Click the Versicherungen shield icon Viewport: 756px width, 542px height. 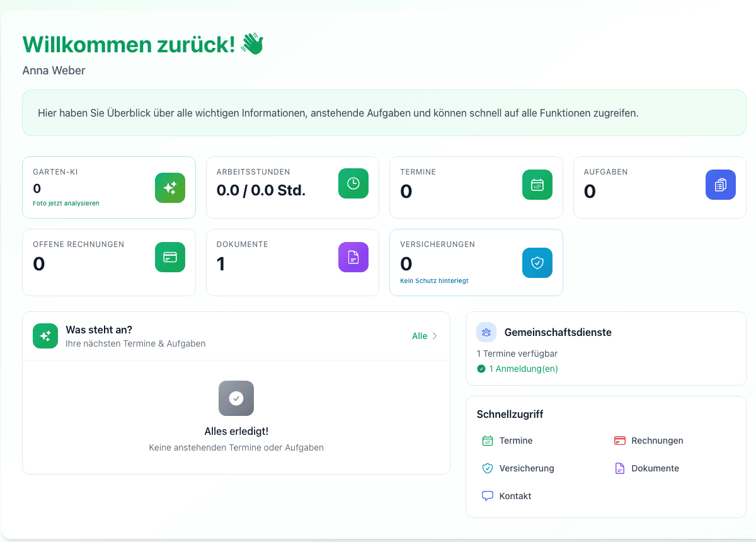pyautogui.click(x=537, y=263)
